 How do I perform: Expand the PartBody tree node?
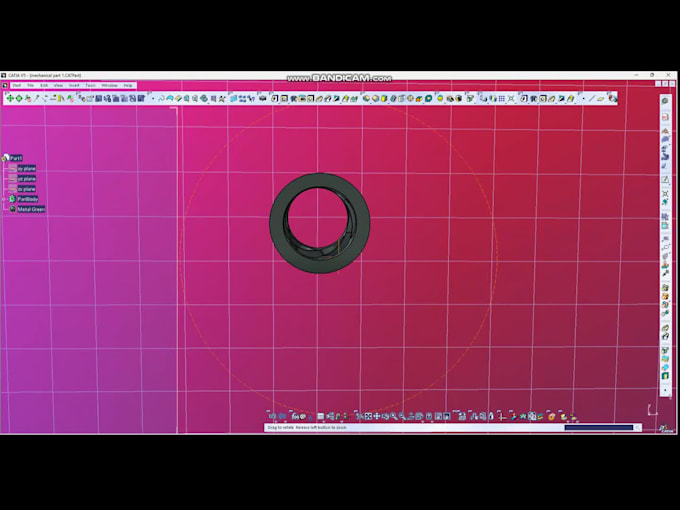tap(4, 199)
